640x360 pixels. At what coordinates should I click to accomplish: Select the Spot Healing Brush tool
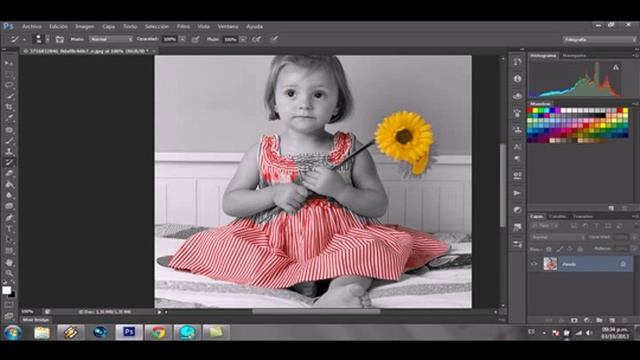[x=9, y=130]
